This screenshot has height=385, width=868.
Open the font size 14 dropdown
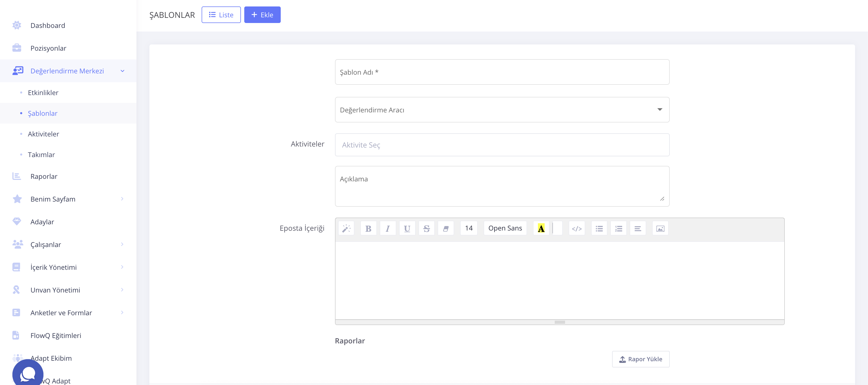click(468, 228)
